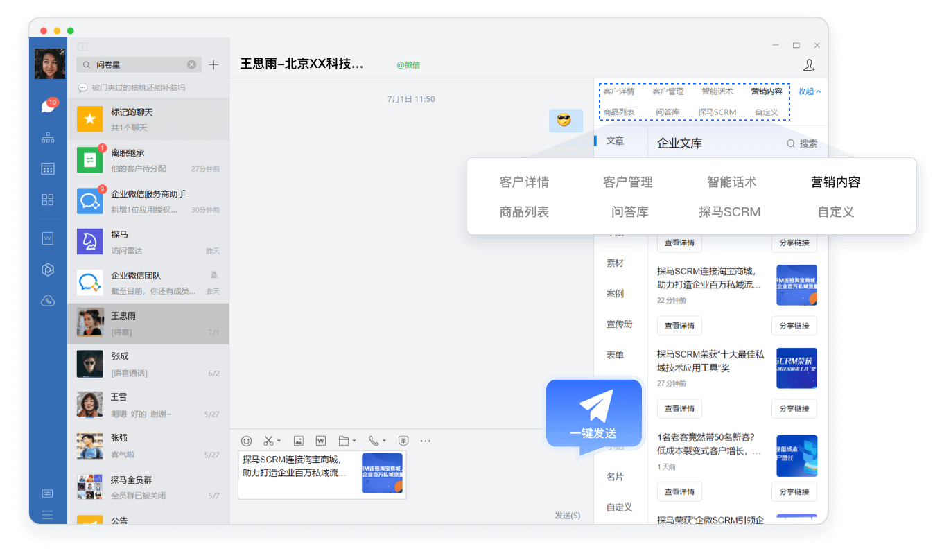Click the yen shield icon in chat toolbar

tap(403, 441)
